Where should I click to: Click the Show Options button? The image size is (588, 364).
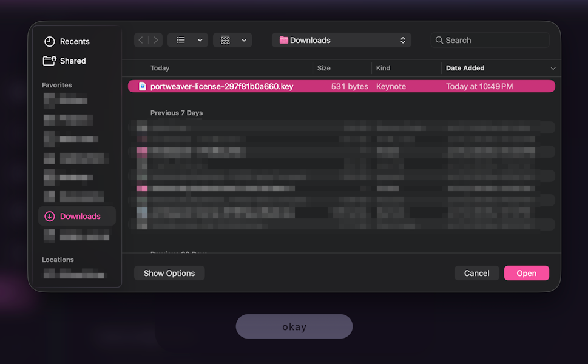click(169, 273)
